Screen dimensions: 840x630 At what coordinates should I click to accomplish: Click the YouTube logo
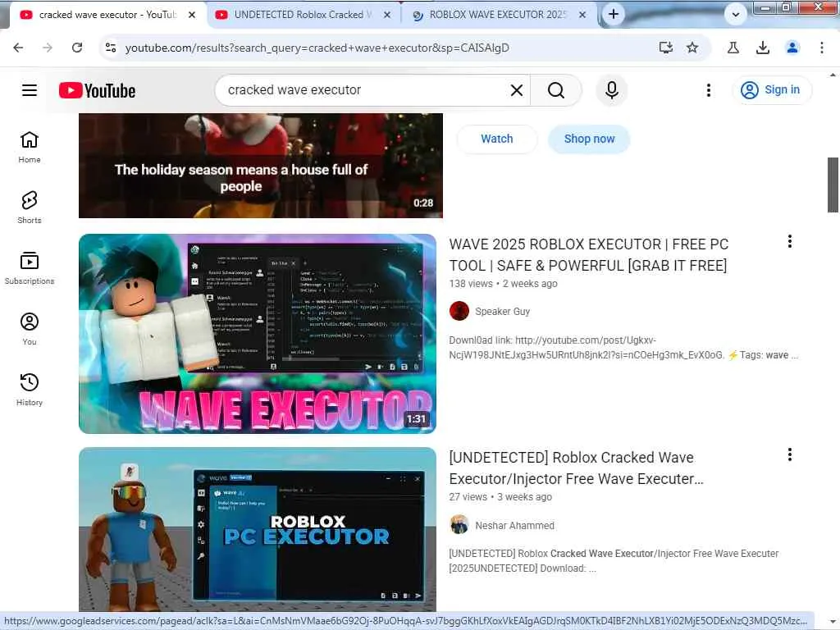97,90
